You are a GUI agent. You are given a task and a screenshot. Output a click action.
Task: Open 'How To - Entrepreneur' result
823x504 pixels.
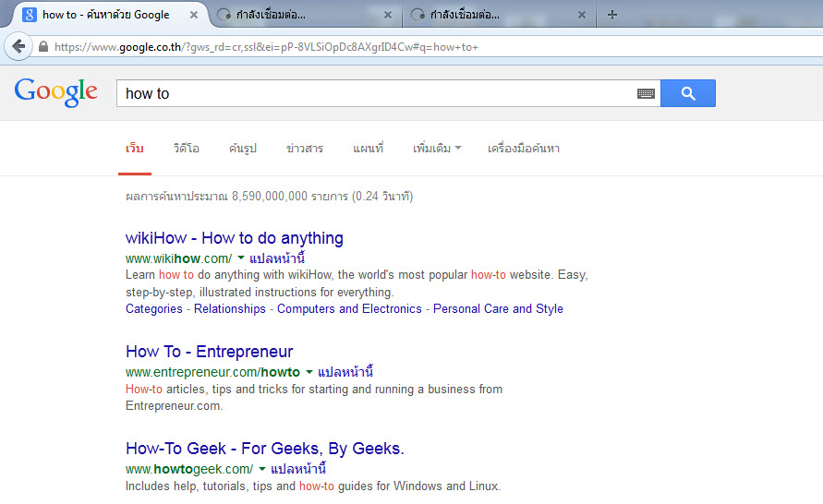point(209,352)
